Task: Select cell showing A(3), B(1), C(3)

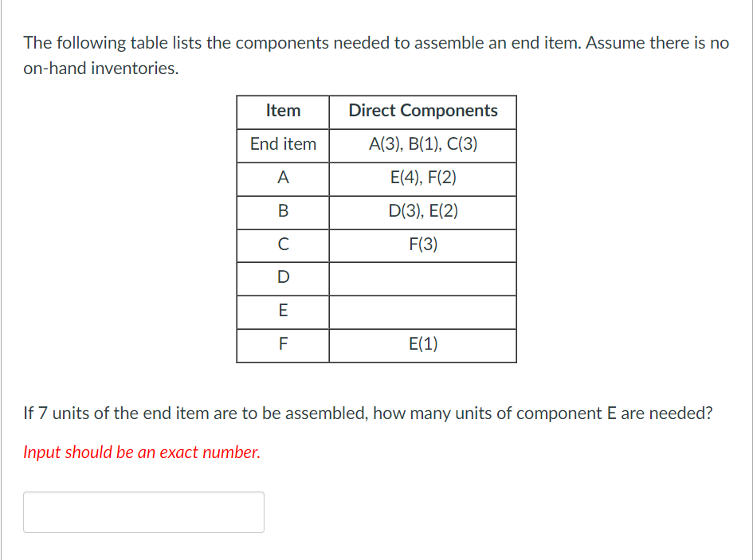Action: [422, 145]
